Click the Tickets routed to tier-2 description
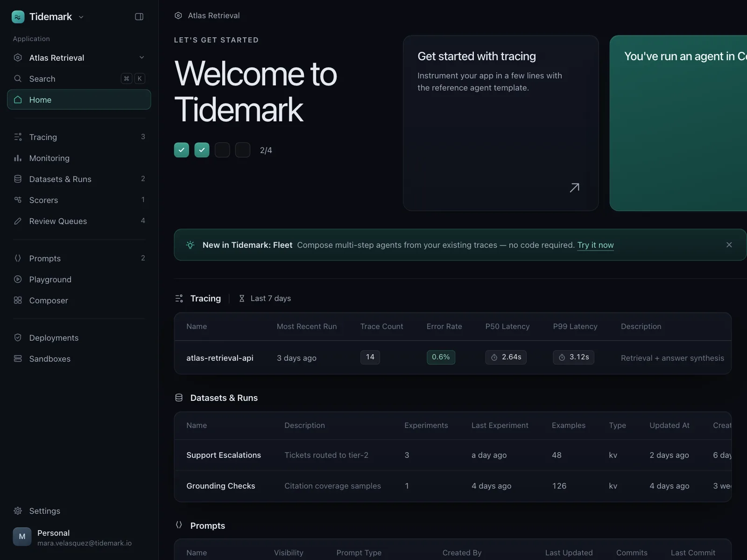 [x=326, y=455]
